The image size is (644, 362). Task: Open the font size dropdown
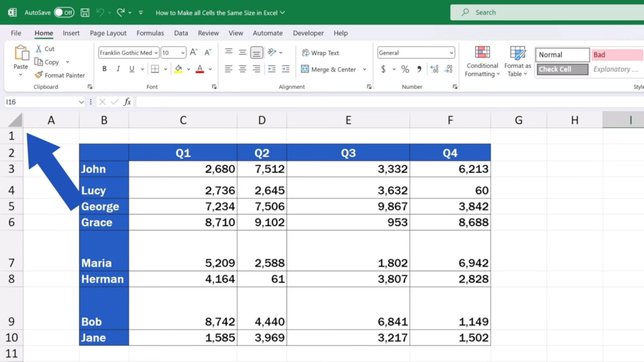click(182, 52)
